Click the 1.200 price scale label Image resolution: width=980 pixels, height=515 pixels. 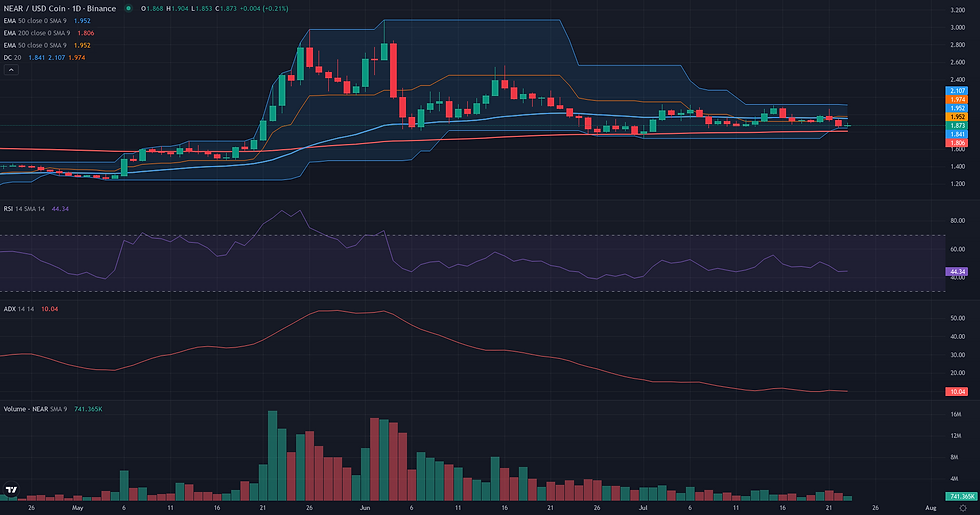(x=958, y=184)
